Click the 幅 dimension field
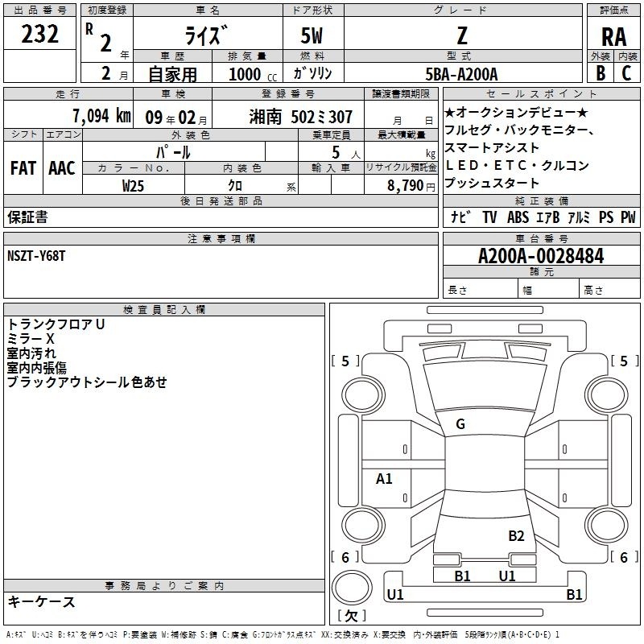The width and height of the screenshot is (644, 644). [548, 290]
